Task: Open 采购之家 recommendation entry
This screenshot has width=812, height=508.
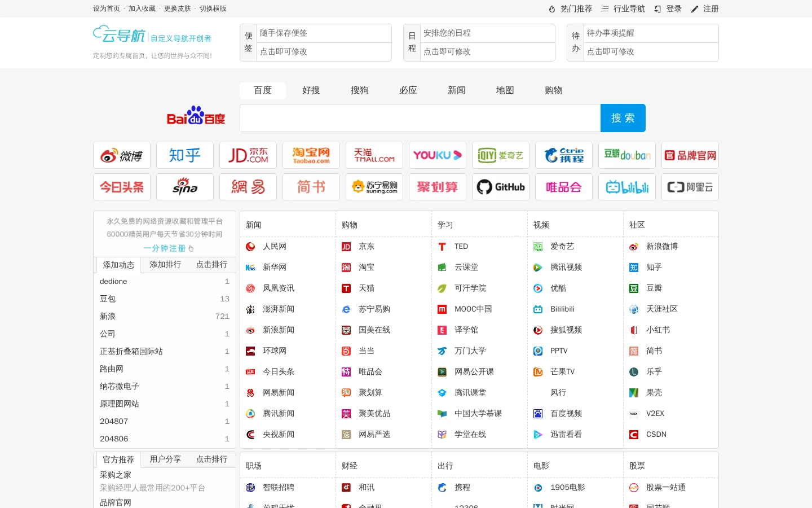Action: tap(116, 475)
